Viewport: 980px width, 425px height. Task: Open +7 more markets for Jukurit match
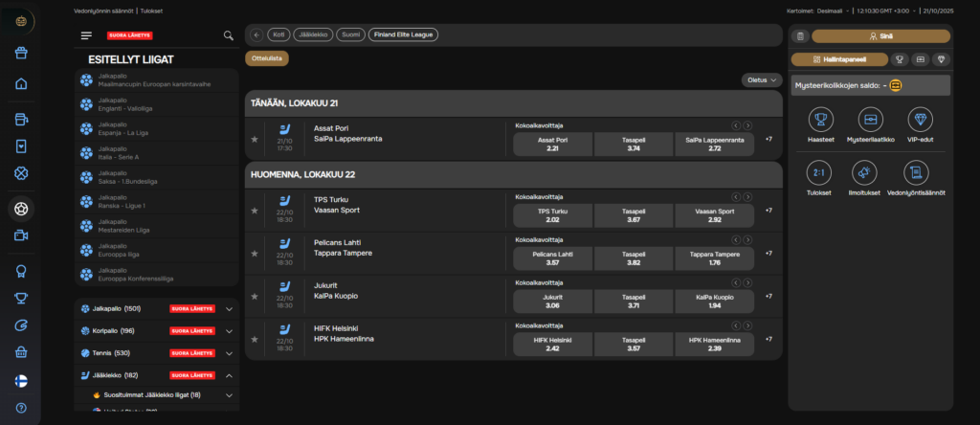click(768, 296)
